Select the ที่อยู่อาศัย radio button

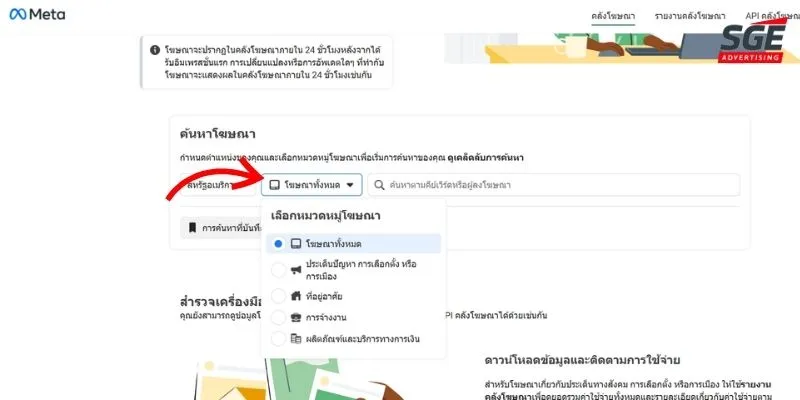[x=278, y=296]
